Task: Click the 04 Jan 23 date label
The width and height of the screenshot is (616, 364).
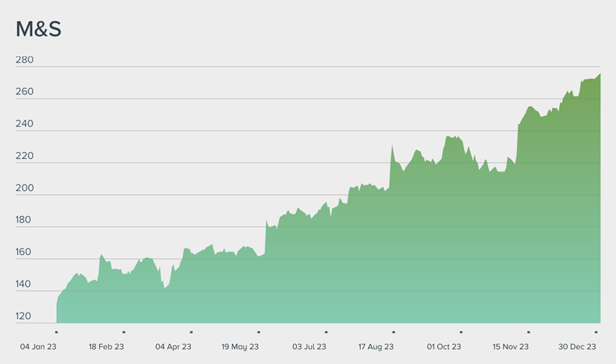Action: [x=38, y=347]
